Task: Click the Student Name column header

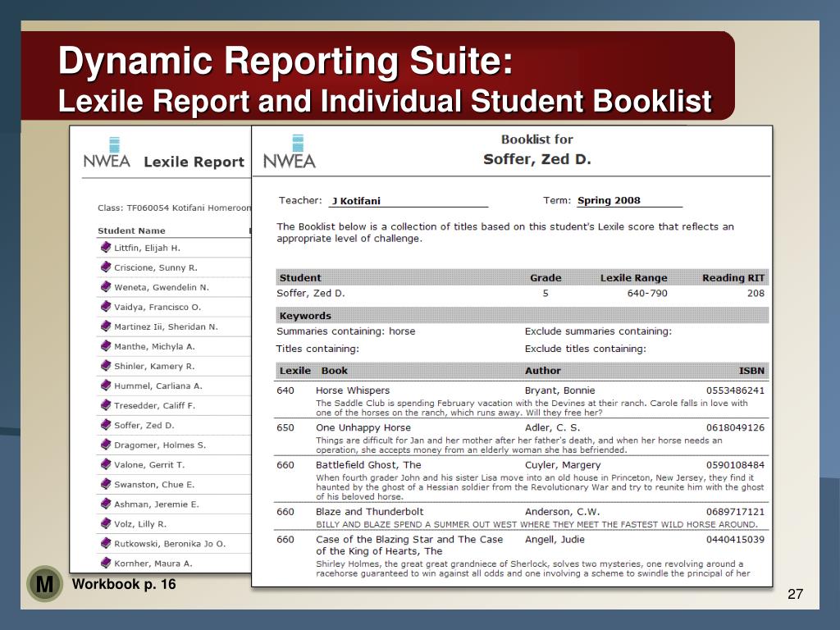Action: 131,231
